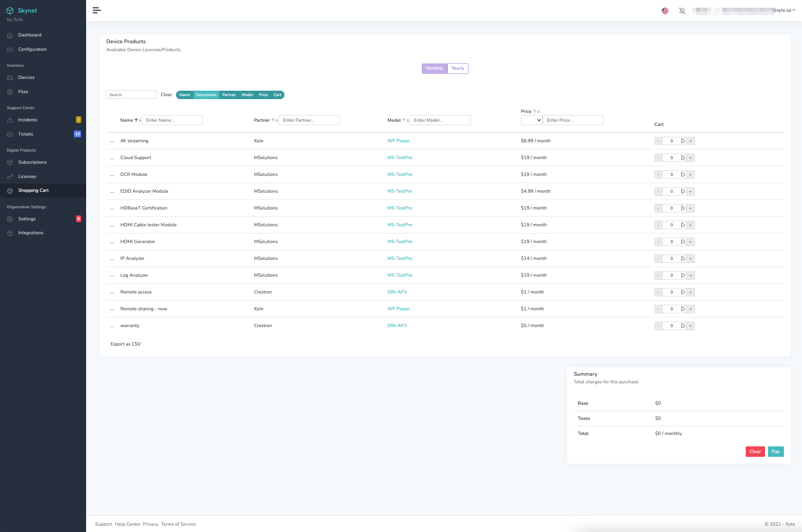Open the Price comparison dropdown
The image size is (802, 532).
531,120
